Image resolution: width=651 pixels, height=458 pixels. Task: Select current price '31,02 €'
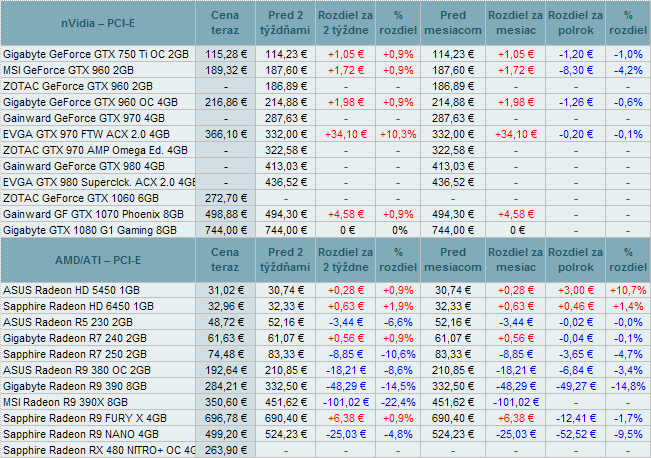pyautogui.click(x=226, y=290)
